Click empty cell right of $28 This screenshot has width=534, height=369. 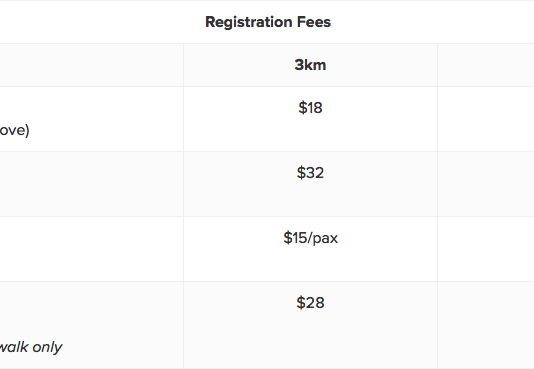486,325
